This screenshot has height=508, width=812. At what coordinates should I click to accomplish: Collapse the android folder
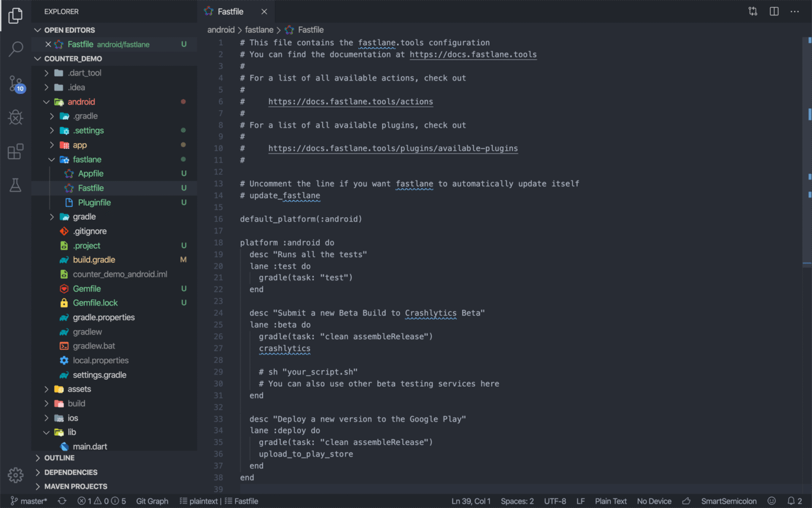coord(114,102)
